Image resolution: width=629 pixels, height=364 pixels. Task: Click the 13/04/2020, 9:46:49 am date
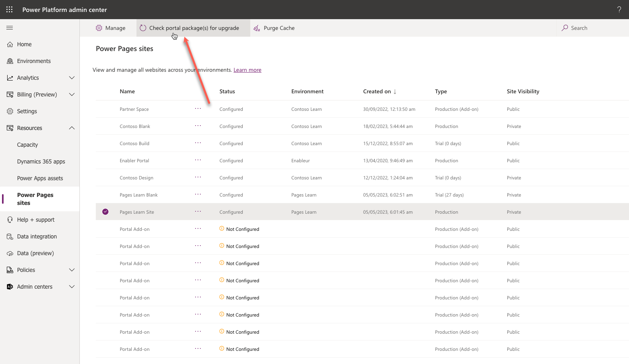click(x=388, y=161)
